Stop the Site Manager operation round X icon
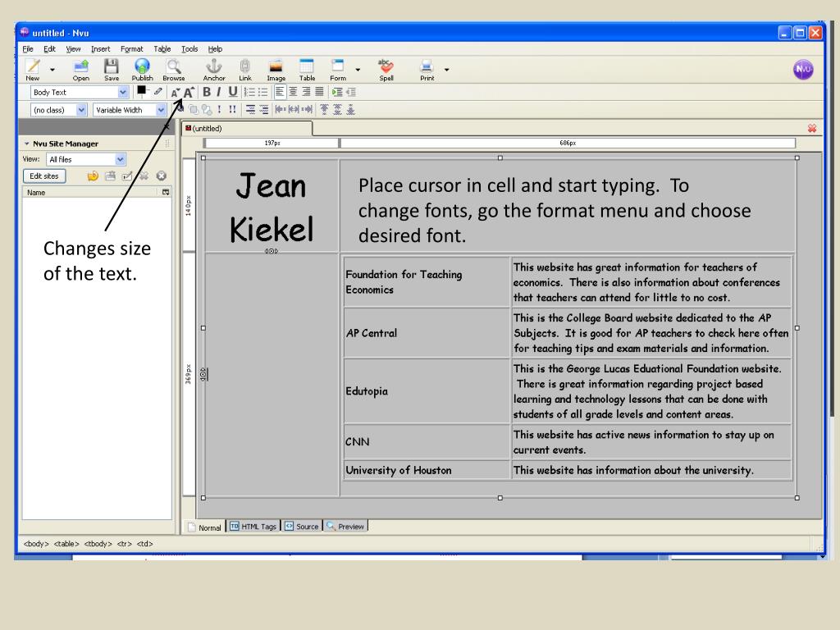 pyautogui.click(x=162, y=176)
